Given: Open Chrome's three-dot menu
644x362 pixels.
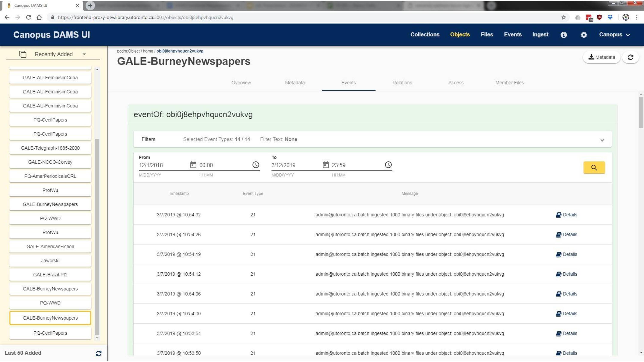Looking at the screenshot, I should 637,17.
